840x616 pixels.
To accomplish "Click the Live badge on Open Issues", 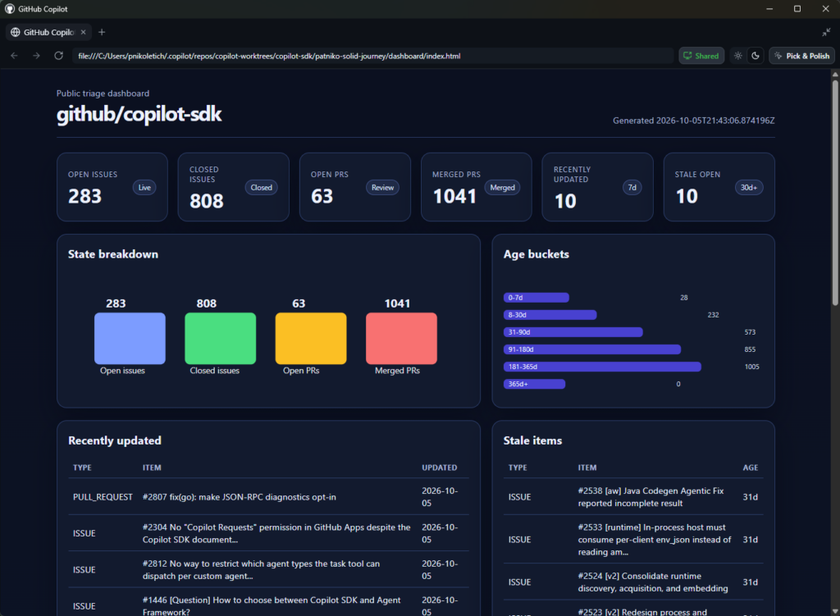I will pos(144,188).
